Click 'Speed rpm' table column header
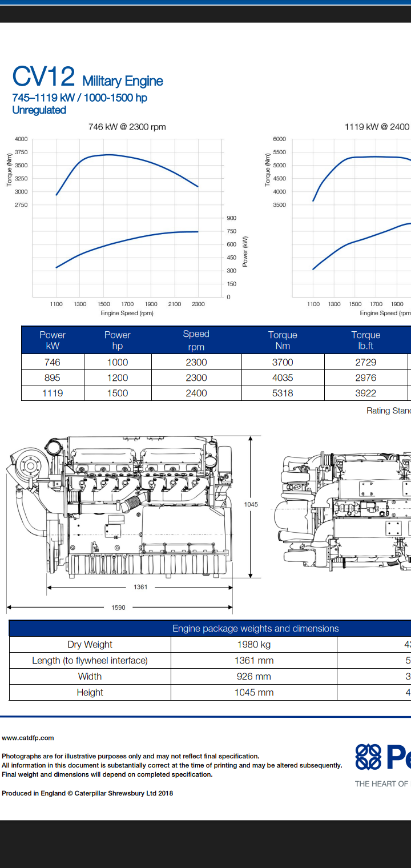 coord(196,340)
